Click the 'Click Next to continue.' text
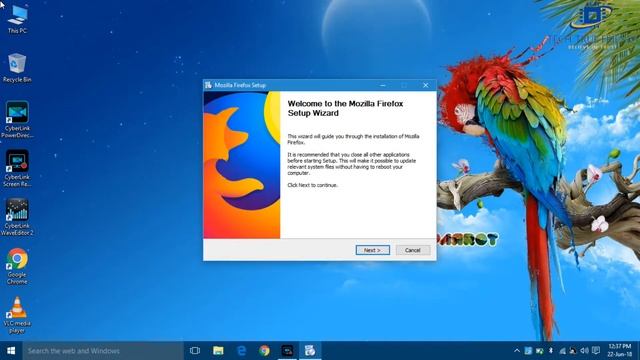The width and height of the screenshot is (640, 360). point(313,185)
